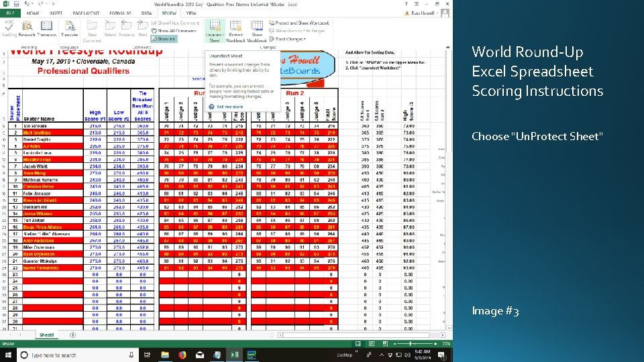This screenshot has height=362, width=644.
Task: Redo the last action
Action: [41, 4]
